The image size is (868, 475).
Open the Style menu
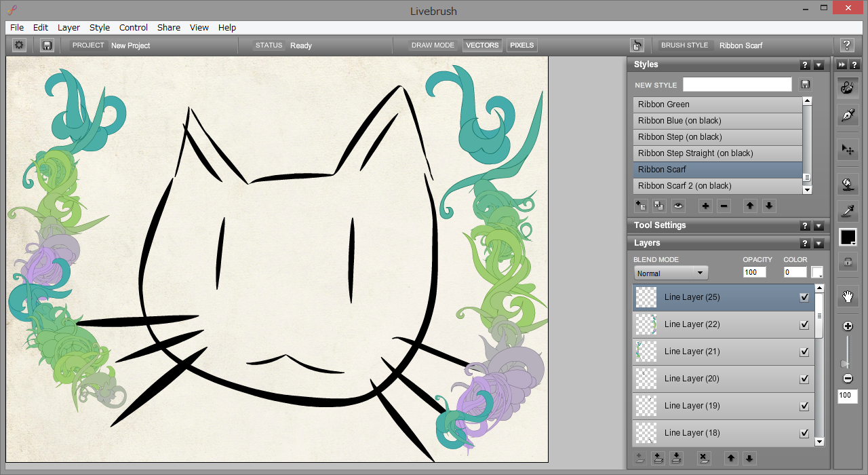point(100,28)
